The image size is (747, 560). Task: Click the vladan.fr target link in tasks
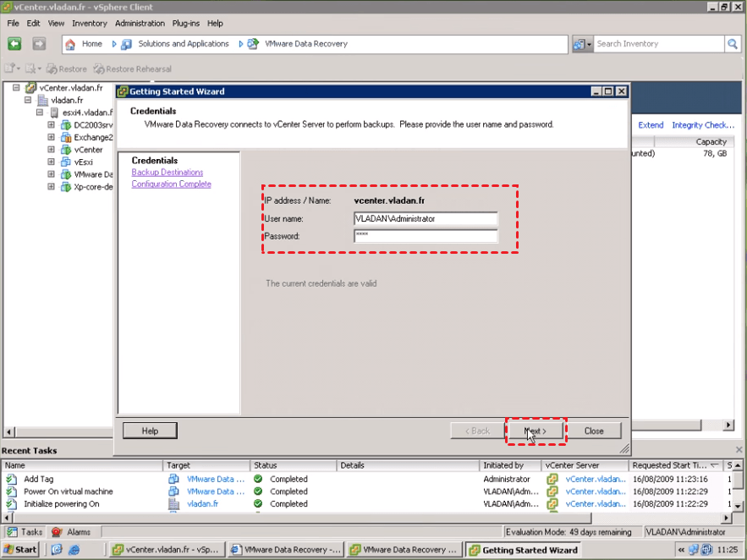click(202, 504)
